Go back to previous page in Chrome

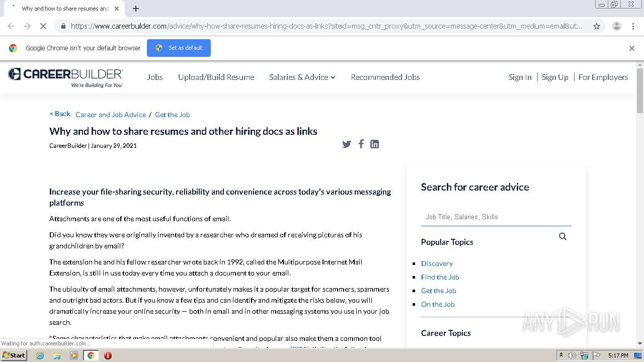coord(11,26)
